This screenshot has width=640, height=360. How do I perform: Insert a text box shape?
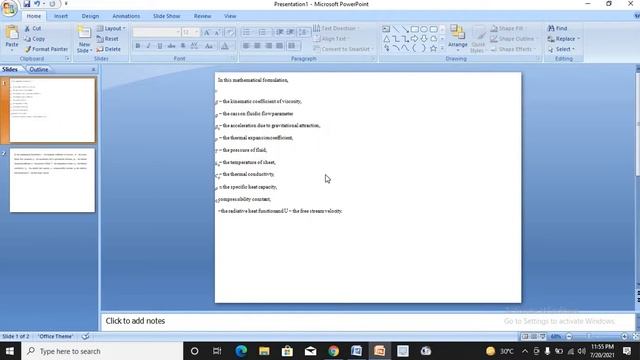click(x=386, y=29)
